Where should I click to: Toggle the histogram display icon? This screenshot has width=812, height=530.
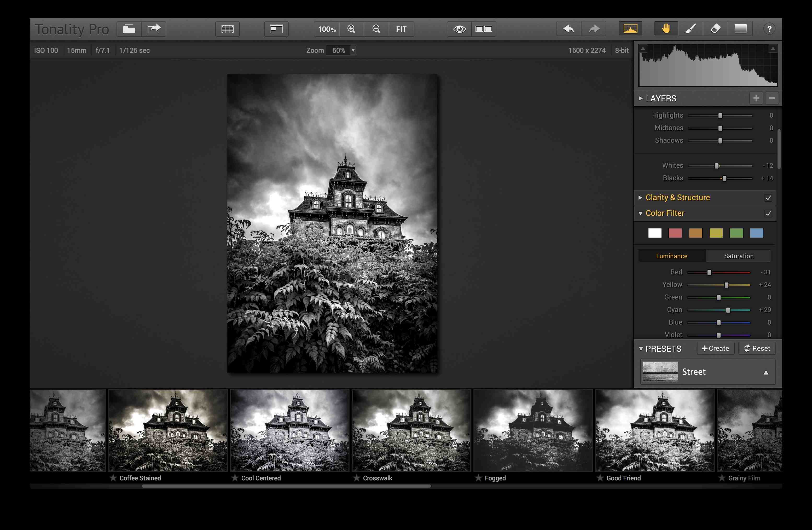(x=630, y=29)
